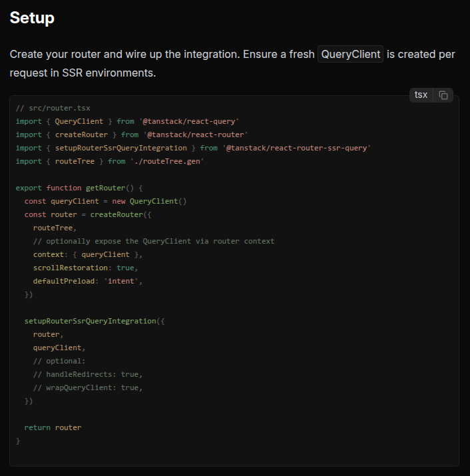Click the '@tanstack/react-router' import string
Image resolution: width=470 pixels, height=476 pixels.
196,134
